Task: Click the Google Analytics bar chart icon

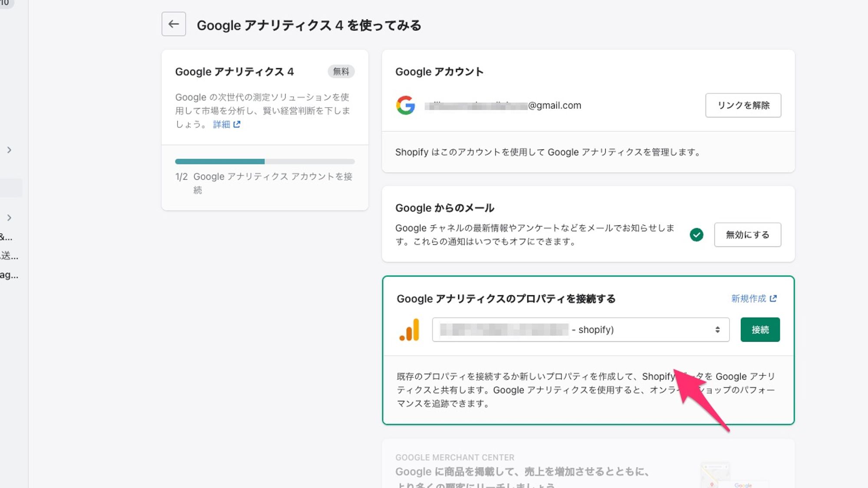Action: 409,330
